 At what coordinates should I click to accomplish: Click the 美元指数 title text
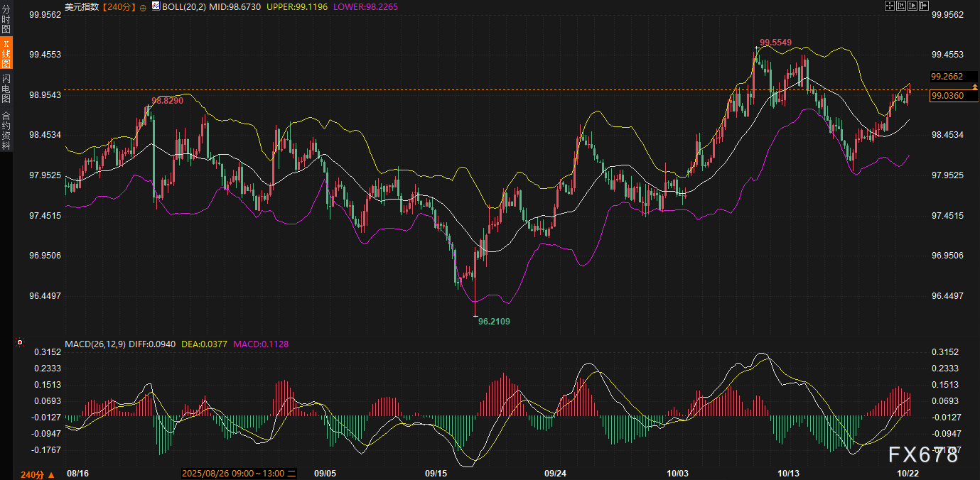(82, 6)
